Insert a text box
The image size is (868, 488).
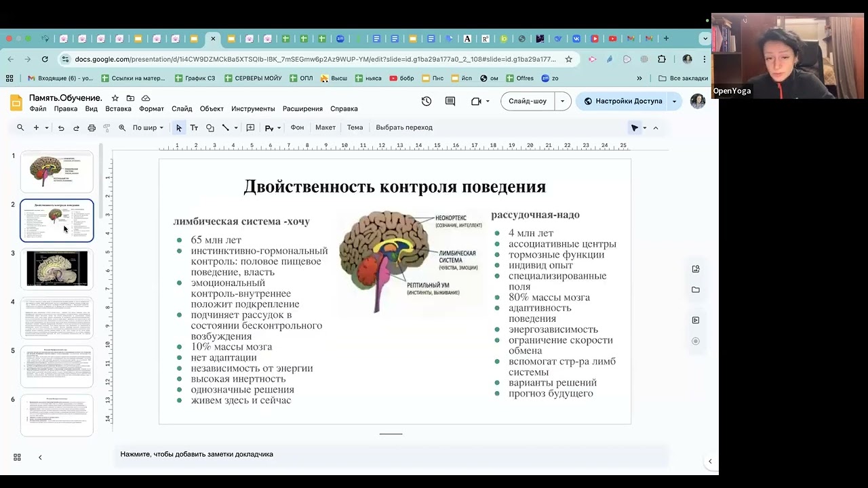point(194,127)
